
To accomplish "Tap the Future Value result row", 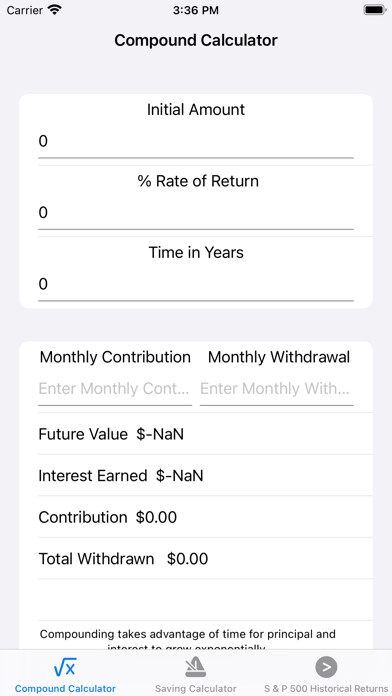I will [x=205, y=434].
